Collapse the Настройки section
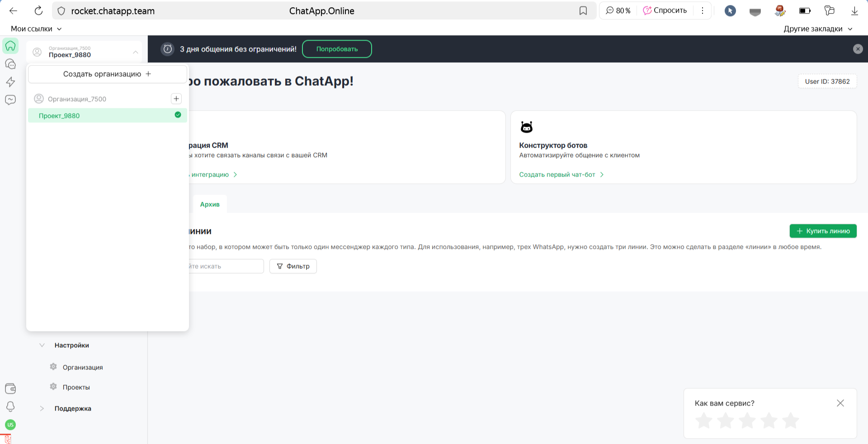This screenshot has width=868, height=444. [x=42, y=345]
